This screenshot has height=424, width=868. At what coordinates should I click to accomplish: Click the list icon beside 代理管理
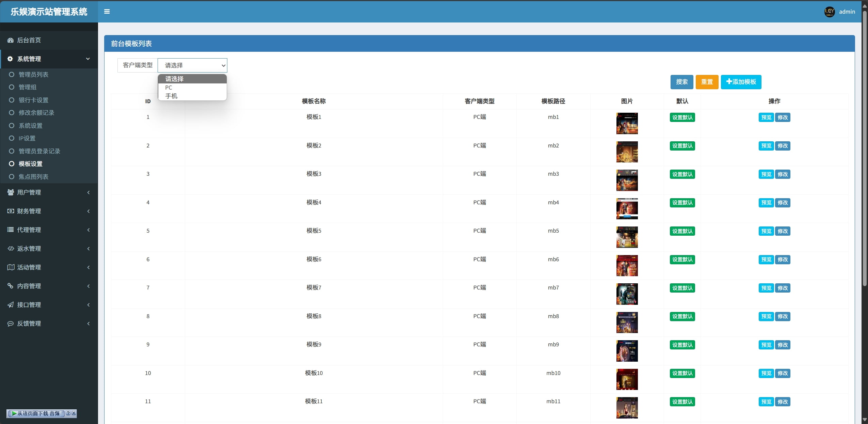(11, 230)
